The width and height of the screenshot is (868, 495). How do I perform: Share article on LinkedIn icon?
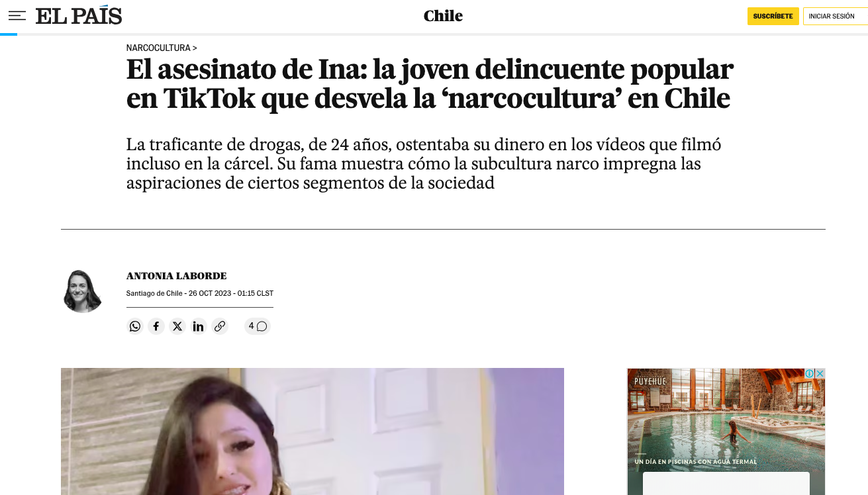pos(199,326)
